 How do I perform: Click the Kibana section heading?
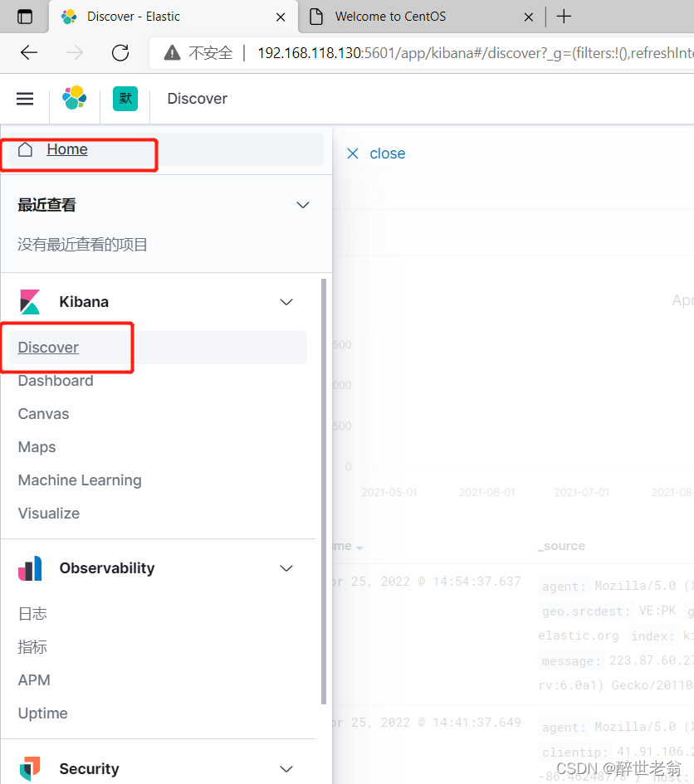click(x=84, y=302)
